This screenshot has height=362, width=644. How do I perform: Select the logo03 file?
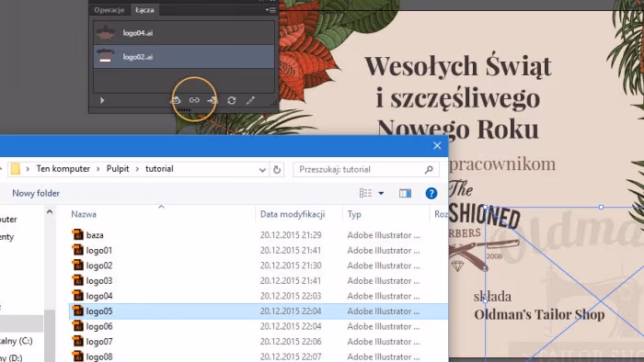pyautogui.click(x=99, y=281)
